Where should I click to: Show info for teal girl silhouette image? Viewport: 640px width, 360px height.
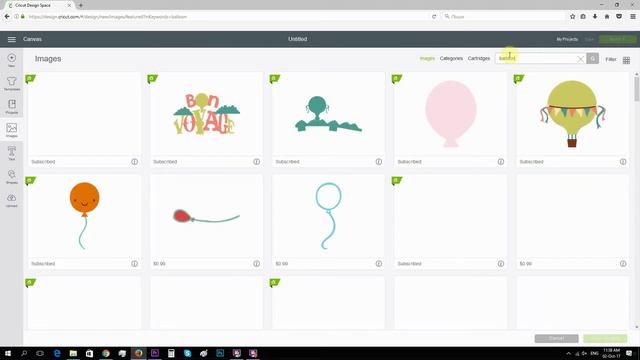coord(379,162)
